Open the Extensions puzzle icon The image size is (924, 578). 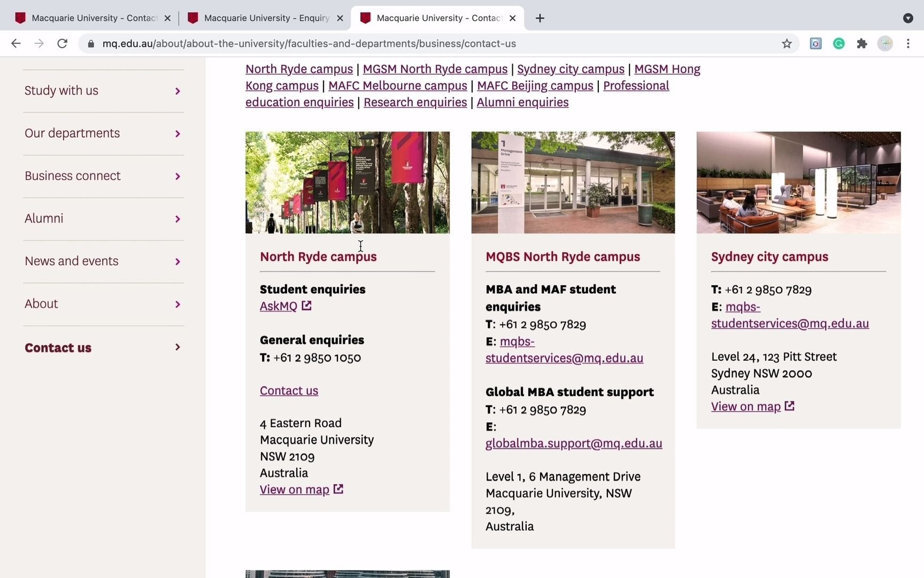click(861, 43)
